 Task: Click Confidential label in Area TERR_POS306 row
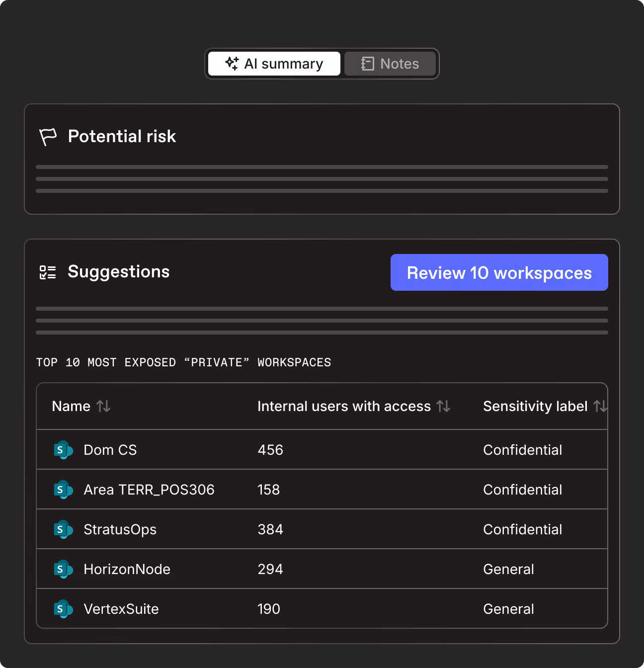(x=523, y=490)
